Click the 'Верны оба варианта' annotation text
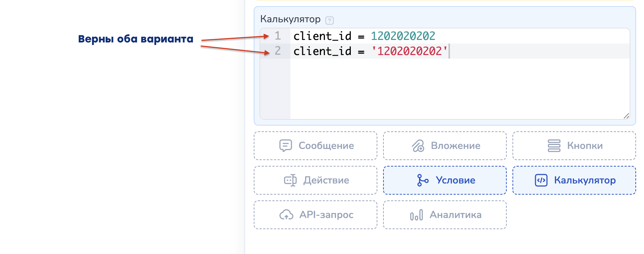Screen dimensions: 644x254 (x=135, y=39)
